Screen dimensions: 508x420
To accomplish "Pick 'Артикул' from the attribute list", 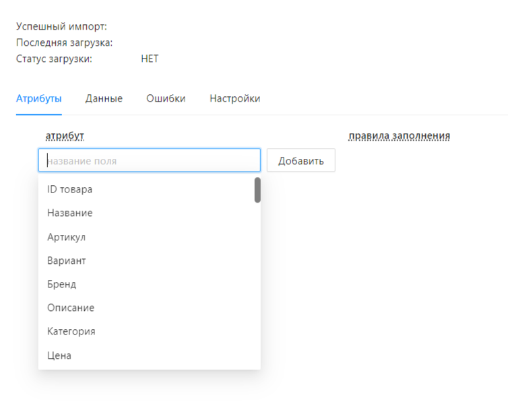I will [66, 237].
